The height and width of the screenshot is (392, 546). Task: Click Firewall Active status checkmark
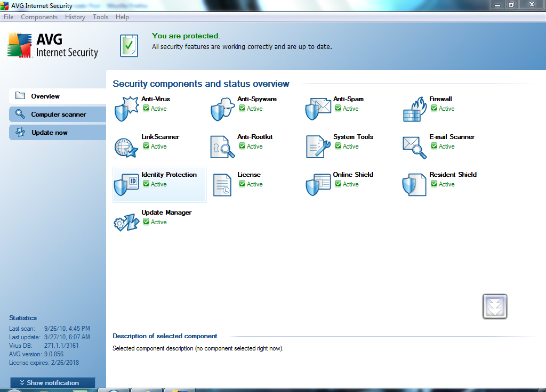pos(434,108)
